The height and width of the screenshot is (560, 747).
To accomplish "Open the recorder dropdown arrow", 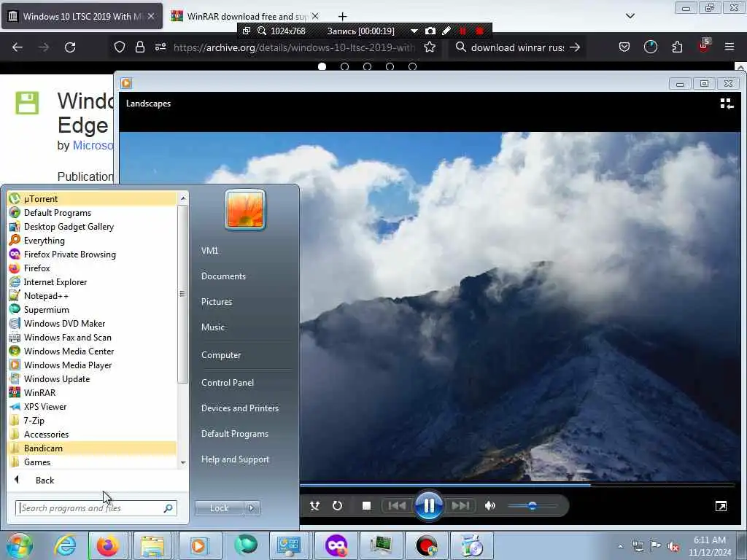I will pyautogui.click(x=414, y=31).
